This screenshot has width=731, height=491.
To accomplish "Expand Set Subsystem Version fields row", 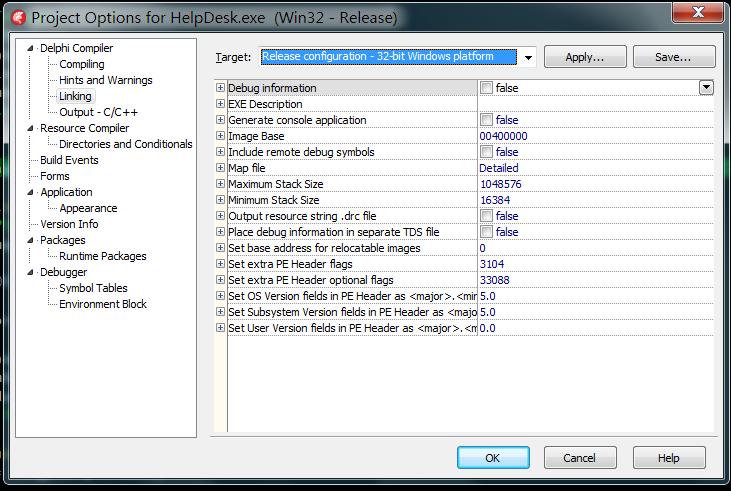I will tap(221, 311).
